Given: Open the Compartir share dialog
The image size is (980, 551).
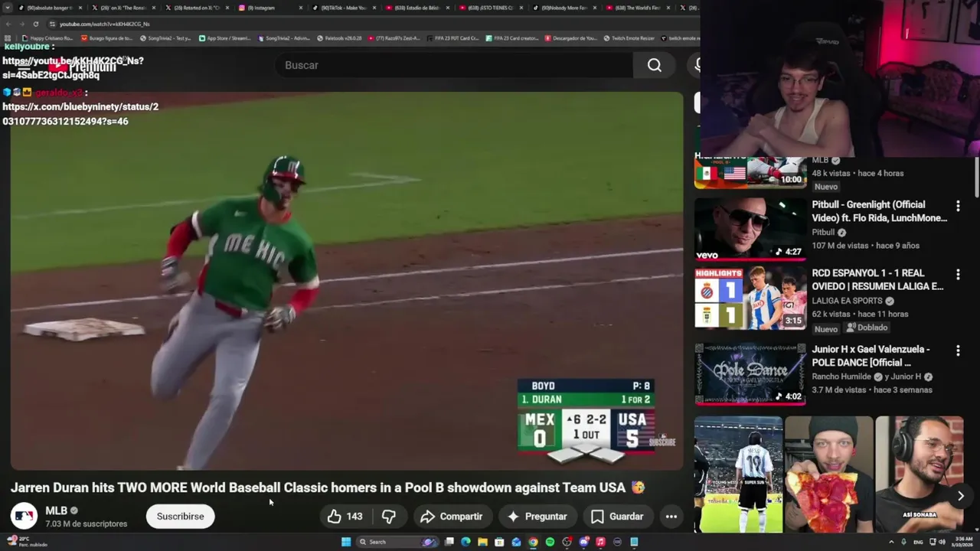Looking at the screenshot, I should pyautogui.click(x=452, y=517).
